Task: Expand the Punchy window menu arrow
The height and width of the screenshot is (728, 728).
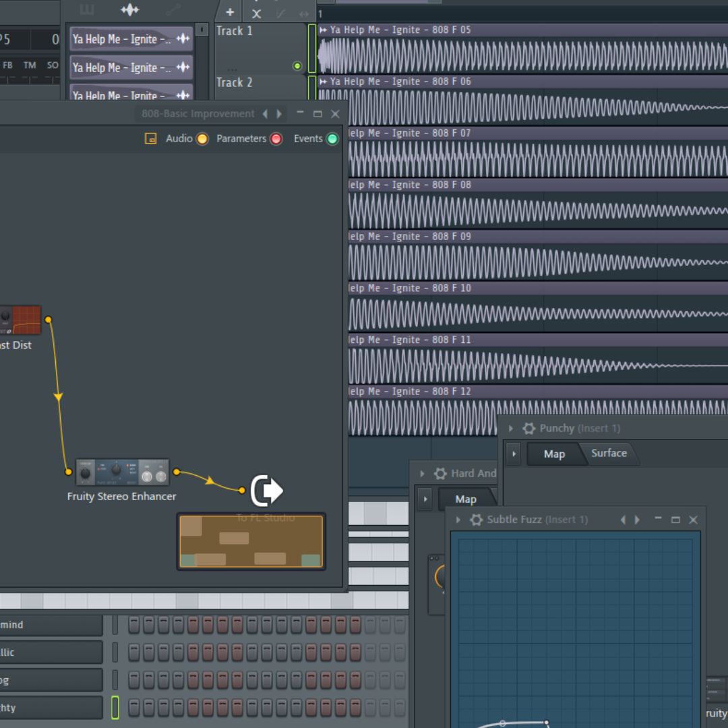Action: [511, 429]
